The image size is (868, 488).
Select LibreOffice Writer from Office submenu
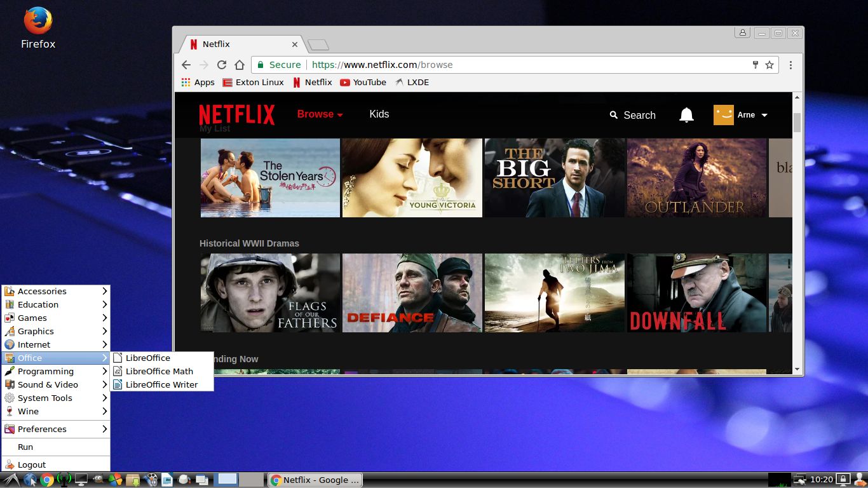[x=162, y=384]
